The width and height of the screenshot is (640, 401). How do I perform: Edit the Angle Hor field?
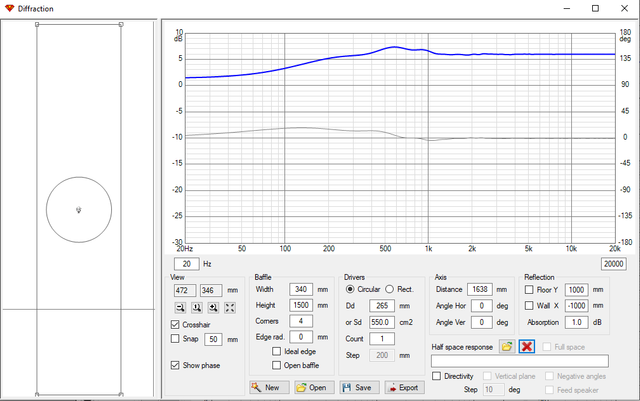click(x=482, y=306)
